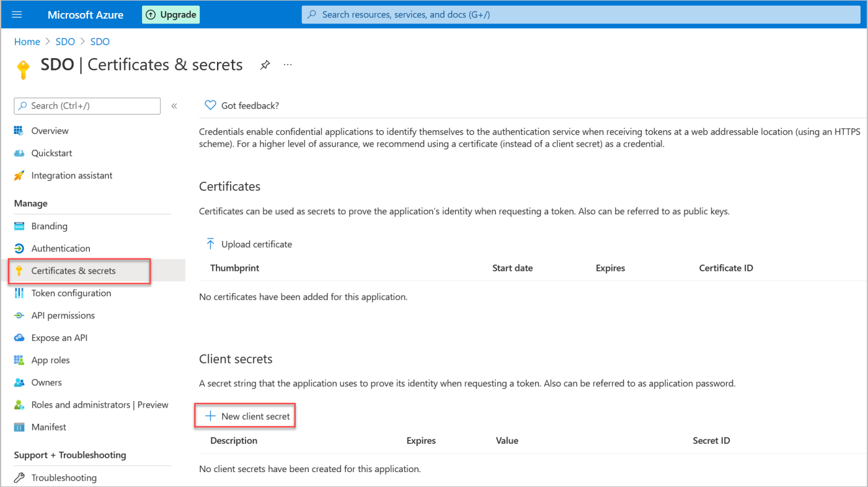Click the Authentication icon

coord(19,248)
